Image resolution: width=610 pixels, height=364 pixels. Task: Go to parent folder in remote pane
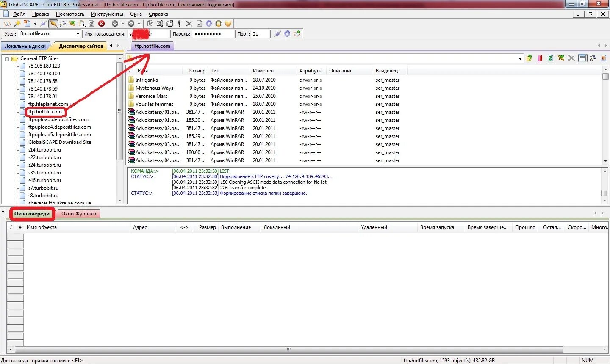coord(529,58)
